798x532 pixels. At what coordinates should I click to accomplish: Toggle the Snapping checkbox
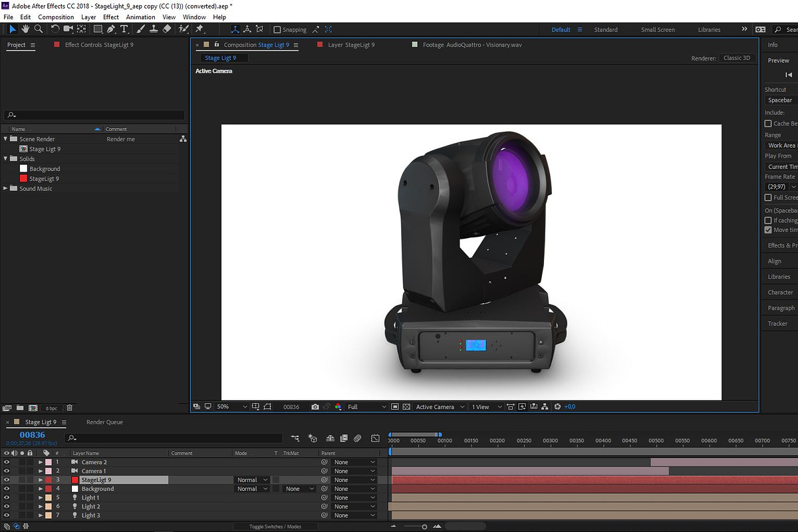[277, 30]
